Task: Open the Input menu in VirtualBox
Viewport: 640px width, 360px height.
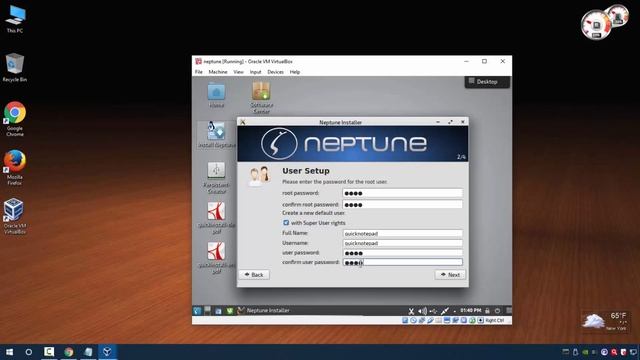Action: point(256,72)
